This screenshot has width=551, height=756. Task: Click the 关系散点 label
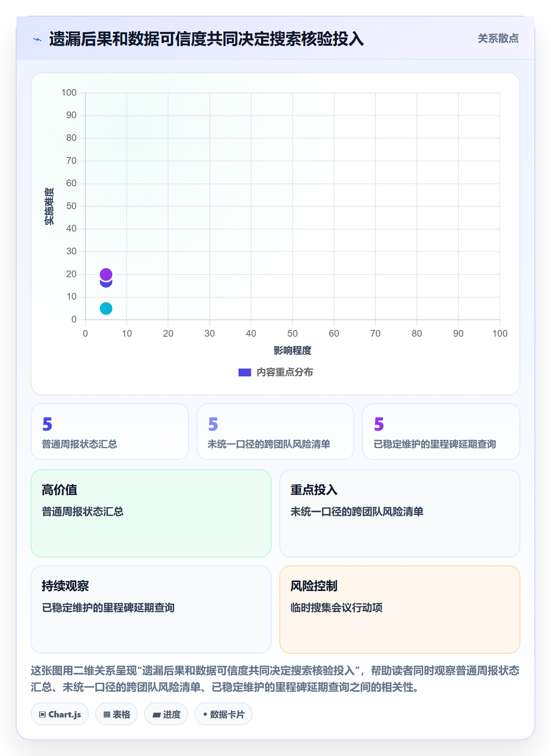coord(498,39)
